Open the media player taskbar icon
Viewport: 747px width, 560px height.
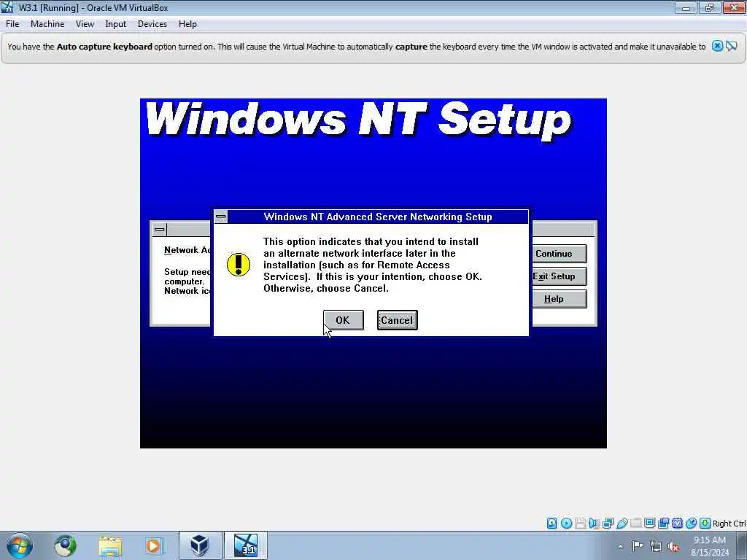[x=154, y=545]
